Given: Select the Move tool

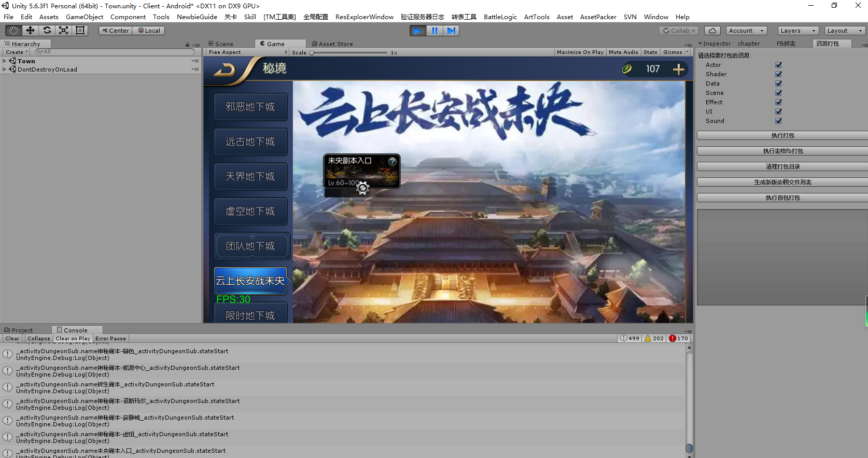Looking at the screenshot, I should click(x=30, y=31).
